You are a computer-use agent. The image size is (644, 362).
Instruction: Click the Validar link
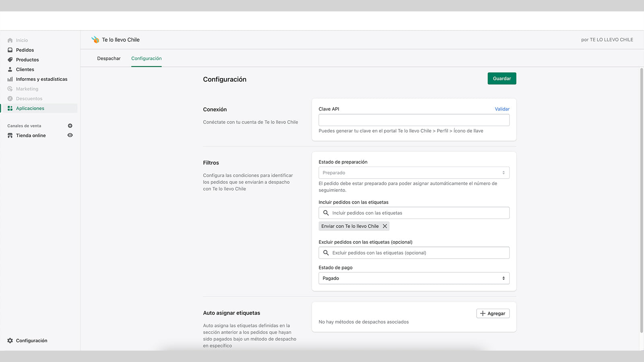point(502,109)
